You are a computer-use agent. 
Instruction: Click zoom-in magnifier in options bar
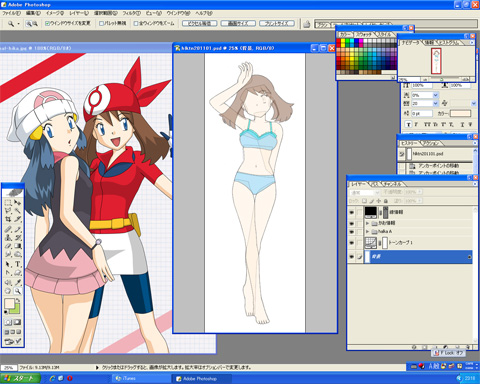(x=29, y=24)
